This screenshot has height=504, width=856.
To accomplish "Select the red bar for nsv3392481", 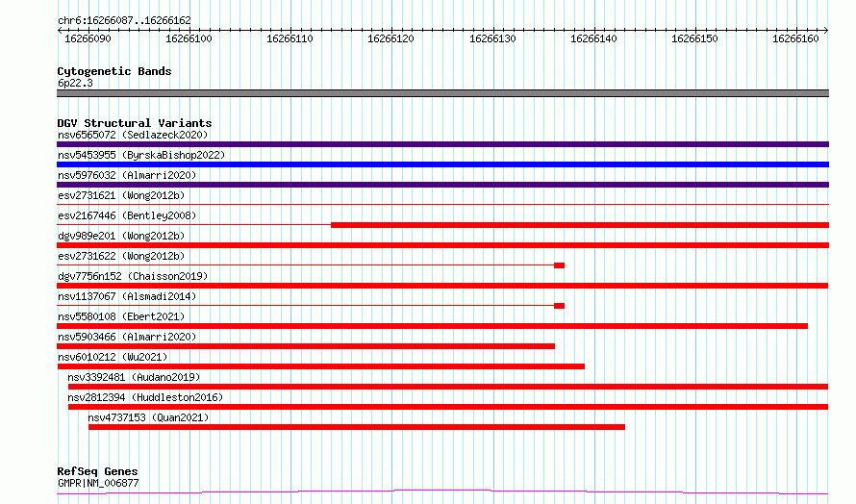I will (x=448, y=387).
